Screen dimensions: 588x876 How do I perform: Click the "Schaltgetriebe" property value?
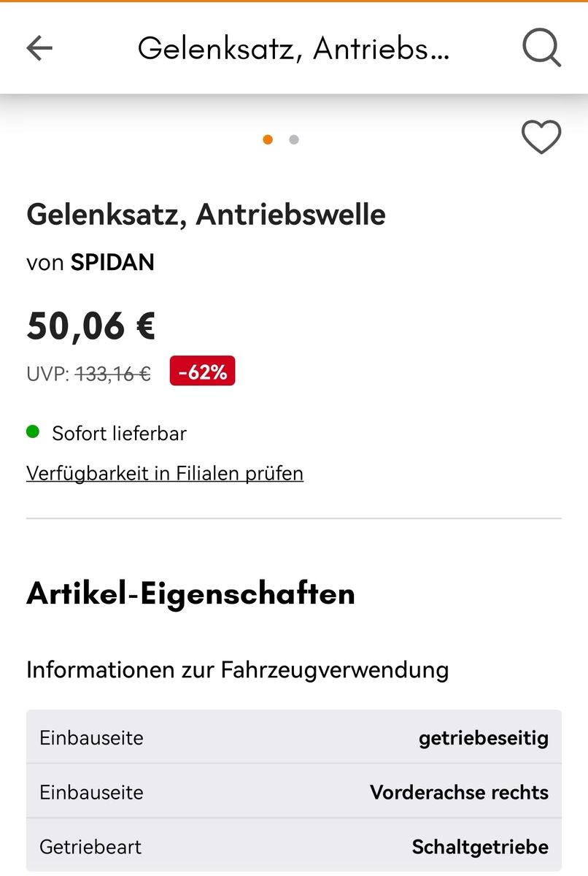(480, 847)
